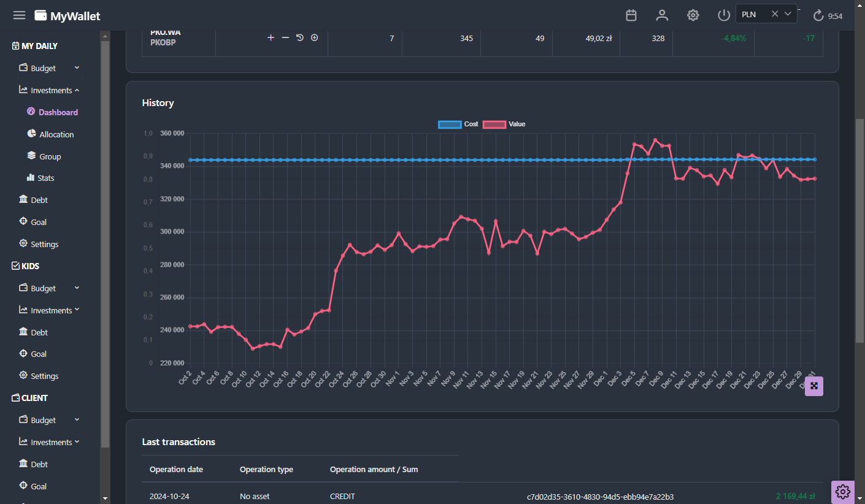The image size is (865, 504).
Task: Expand the Investments menu under CLIENT
Action: [49, 442]
